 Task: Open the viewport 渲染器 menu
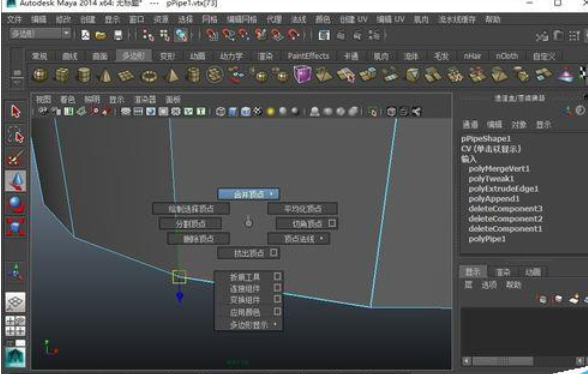click(144, 99)
